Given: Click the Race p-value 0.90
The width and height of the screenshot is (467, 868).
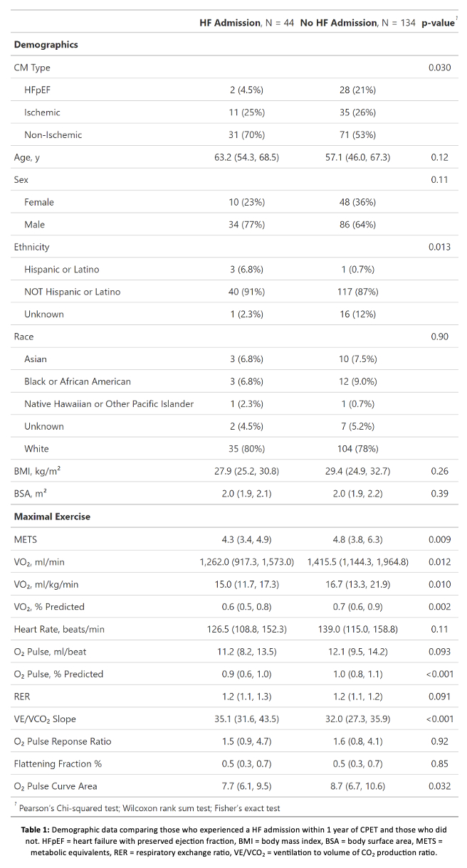Looking at the screenshot, I should point(439,337).
